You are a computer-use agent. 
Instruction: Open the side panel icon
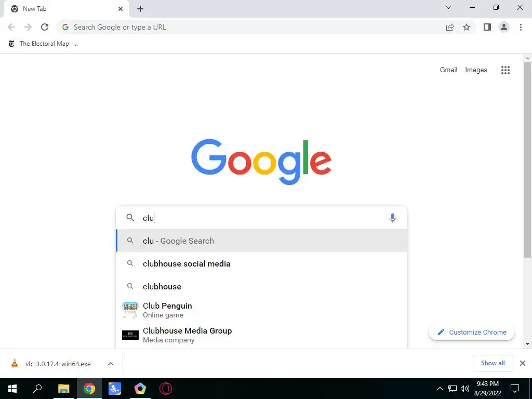click(487, 27)
